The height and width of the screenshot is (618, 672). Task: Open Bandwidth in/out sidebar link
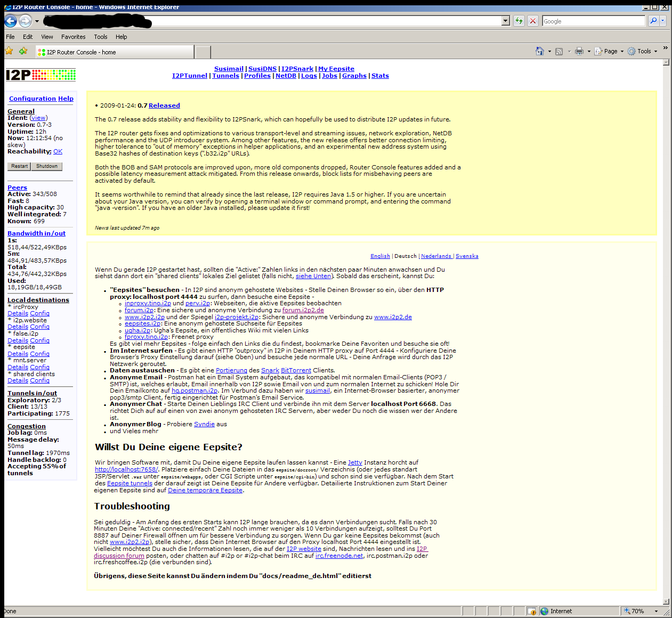point(36,233)
